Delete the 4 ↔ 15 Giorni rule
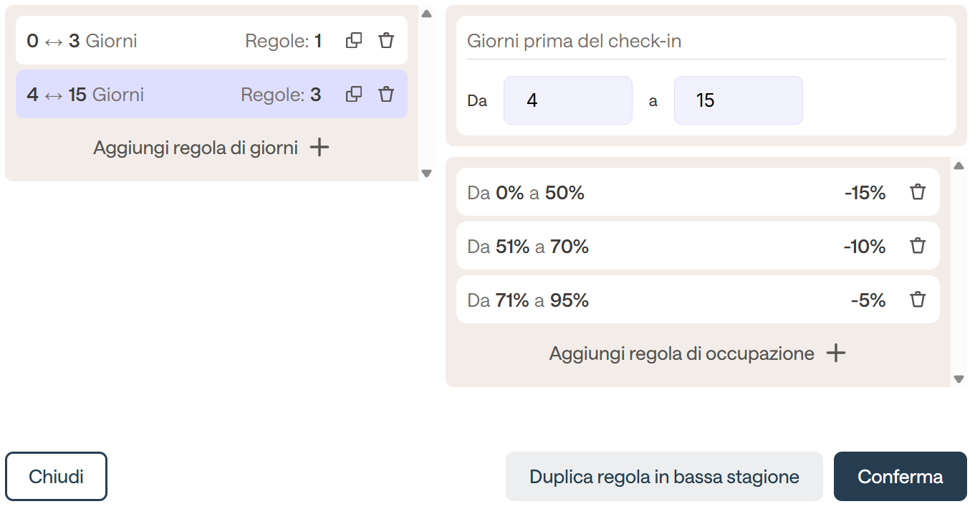Viewport: 980px width, 514px height. (386, 95)
